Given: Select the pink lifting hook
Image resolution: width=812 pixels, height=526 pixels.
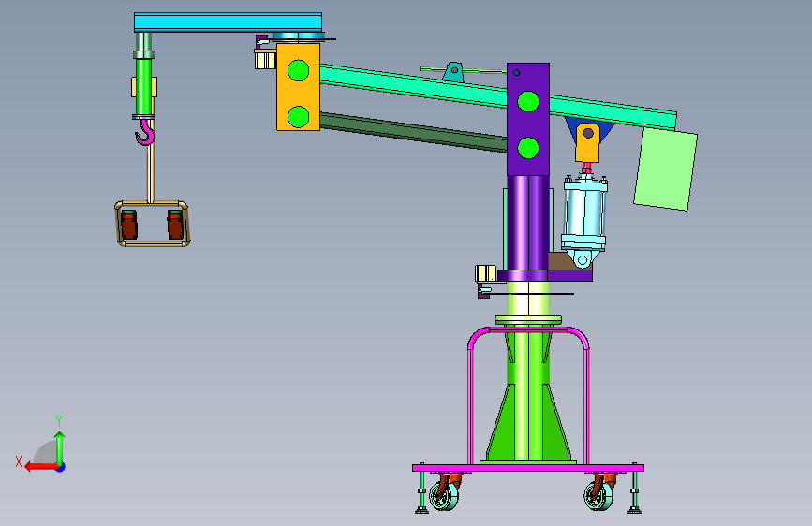Looking at the screenshot, I should point(145,133).
